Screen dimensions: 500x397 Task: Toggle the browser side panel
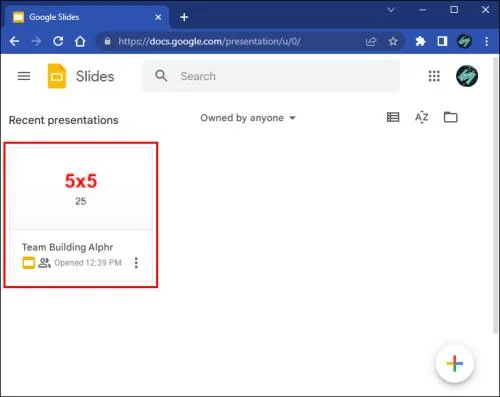tap(442, 41)
